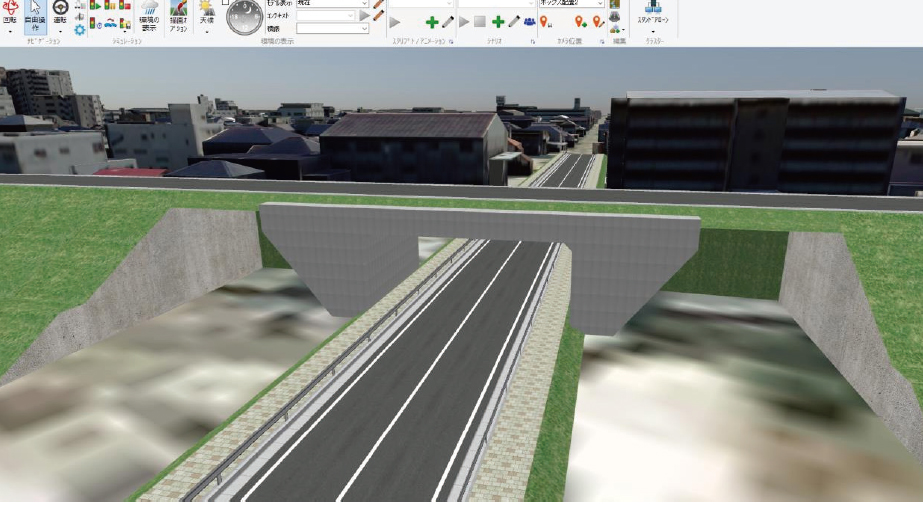Toggle the checkbox next to the clock dial
The image size is (923, 515).
click(225, 2)
